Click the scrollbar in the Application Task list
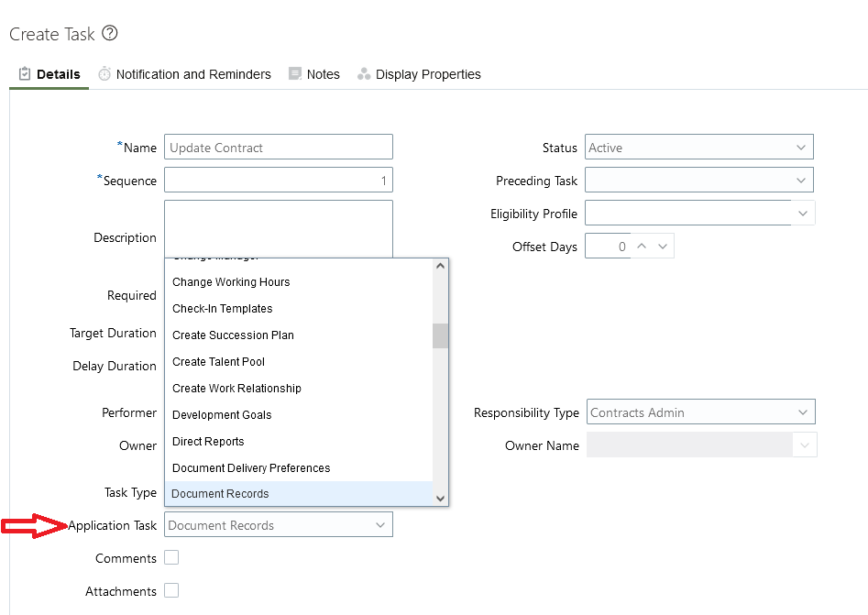Screen dimensions: 868x615 (x=441, y=335)
